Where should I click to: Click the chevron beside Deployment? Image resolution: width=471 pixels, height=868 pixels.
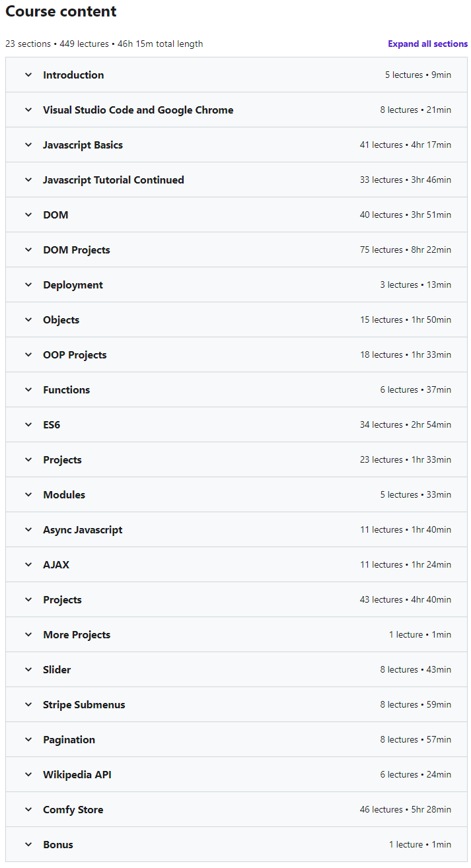(x=28, y=285)
